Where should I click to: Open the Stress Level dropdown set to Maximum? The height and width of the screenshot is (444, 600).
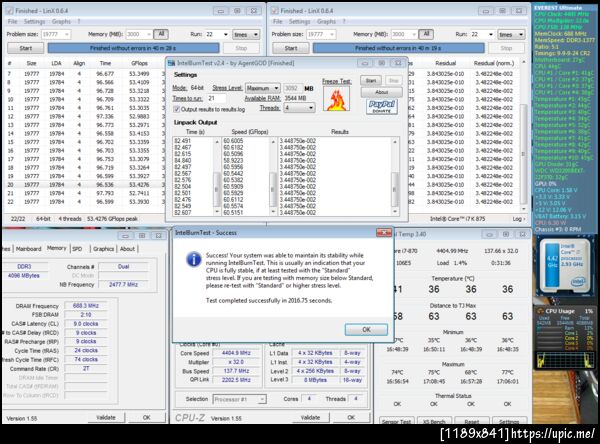tap(262, 88)
